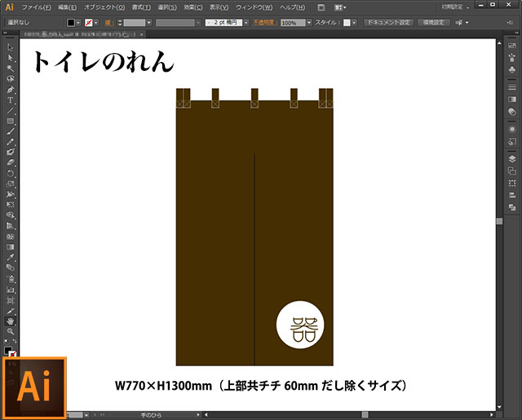
Task: Open the Symbols panel (club icon)
Action: coord(511,71)
